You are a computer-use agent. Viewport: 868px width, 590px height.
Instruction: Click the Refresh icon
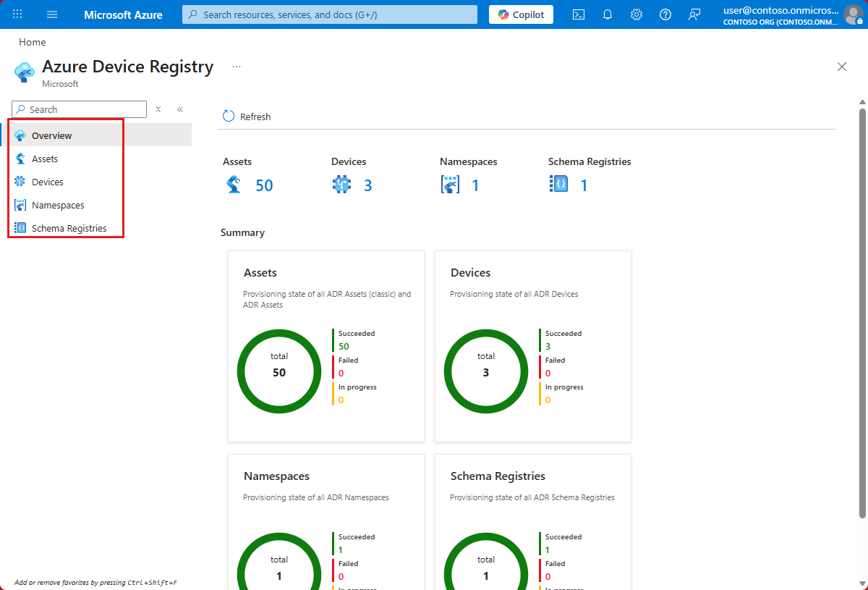[229, 117]
